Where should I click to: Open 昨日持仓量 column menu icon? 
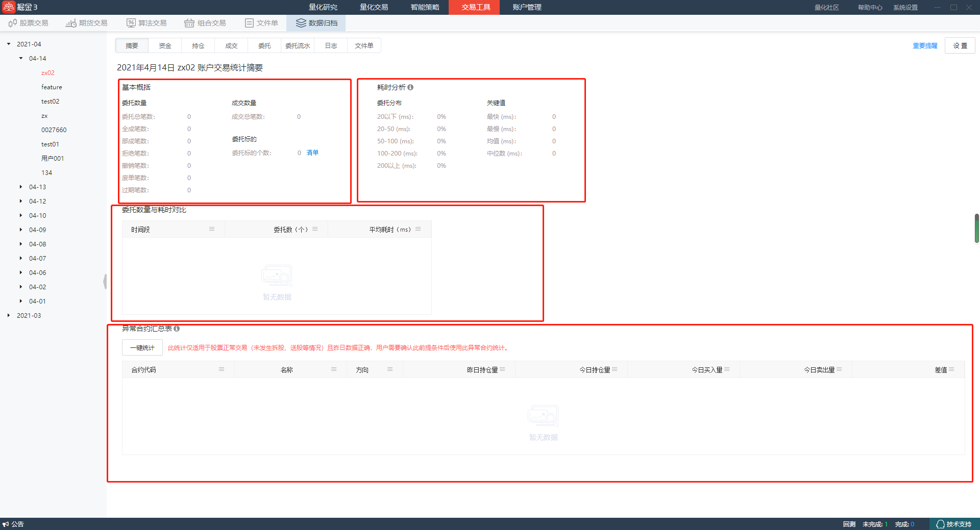click(502, 369)
